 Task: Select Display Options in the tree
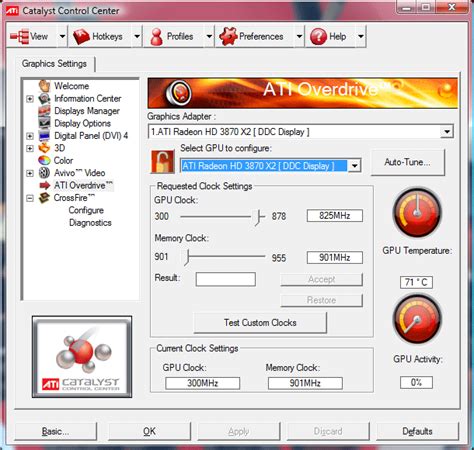coord(82,123)
